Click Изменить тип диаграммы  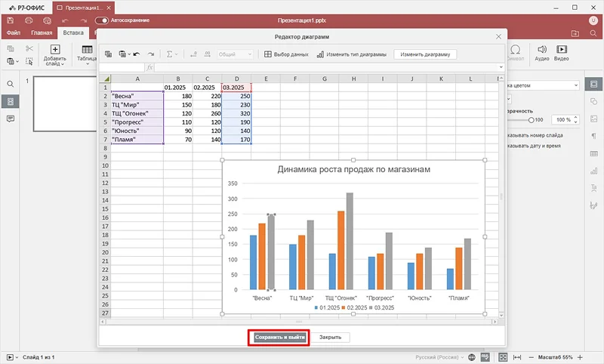coord(351,54)
